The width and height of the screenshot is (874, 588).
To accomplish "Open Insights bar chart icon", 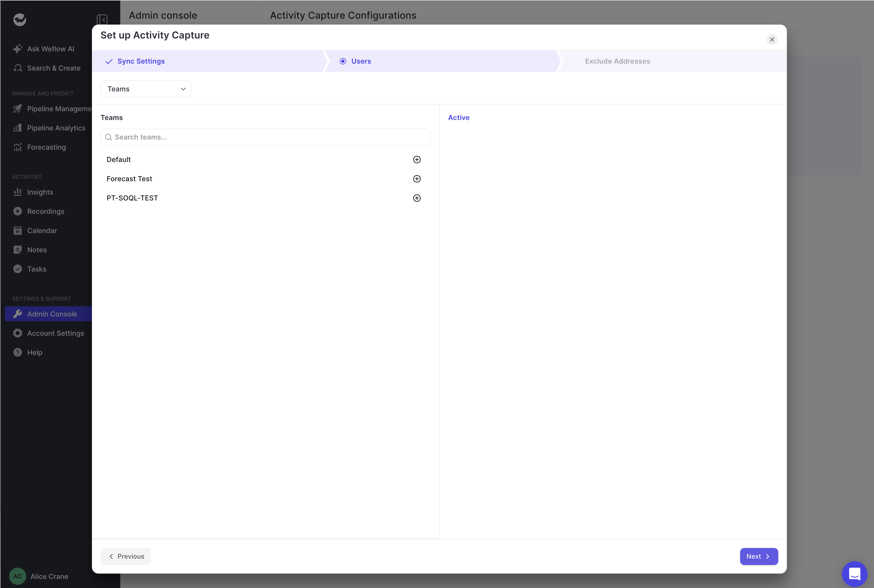I will (17, 192).
